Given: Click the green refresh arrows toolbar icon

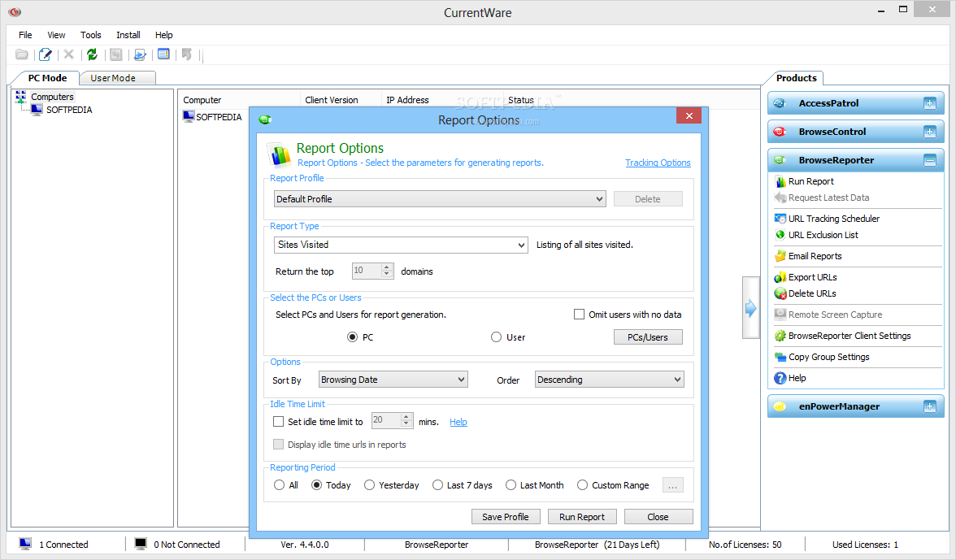Looking at the screenshot, I should click(x=92, y=54).
